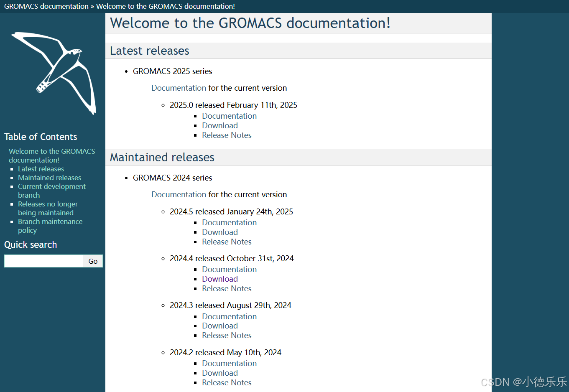This screenshot has height=392, width=569.
Task: Open GROMACS documentation breadcrumb link
Action: click(x=46, y=6)
